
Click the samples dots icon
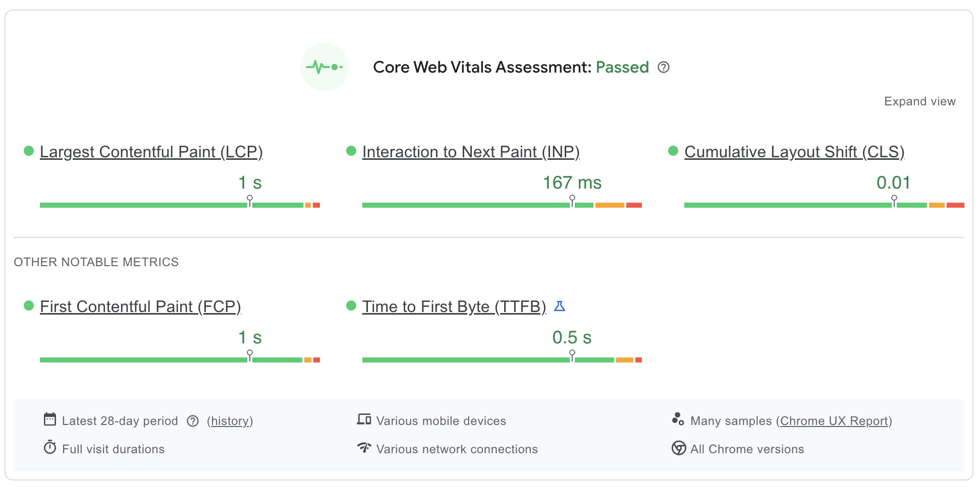click(x=678, y=419)
